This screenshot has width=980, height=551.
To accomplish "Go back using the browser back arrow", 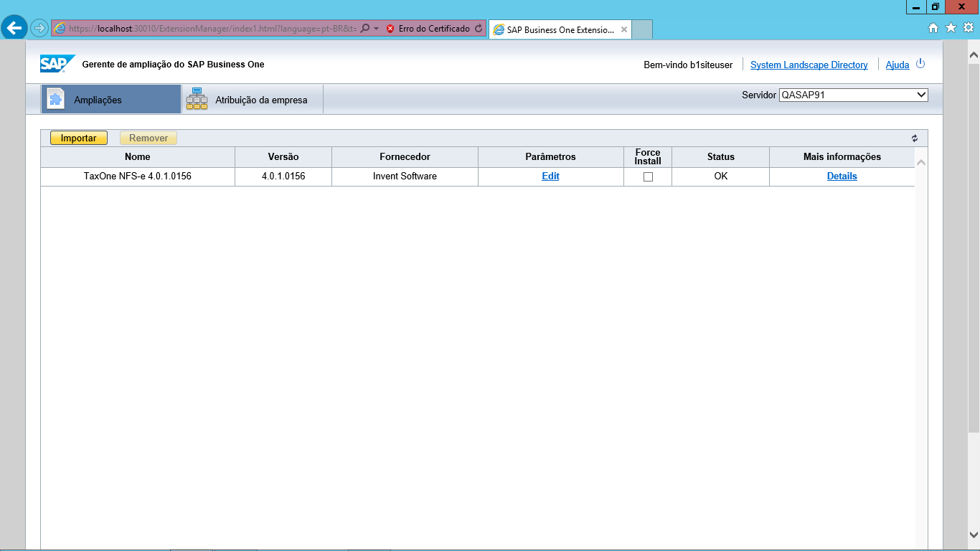I will 14,28.
